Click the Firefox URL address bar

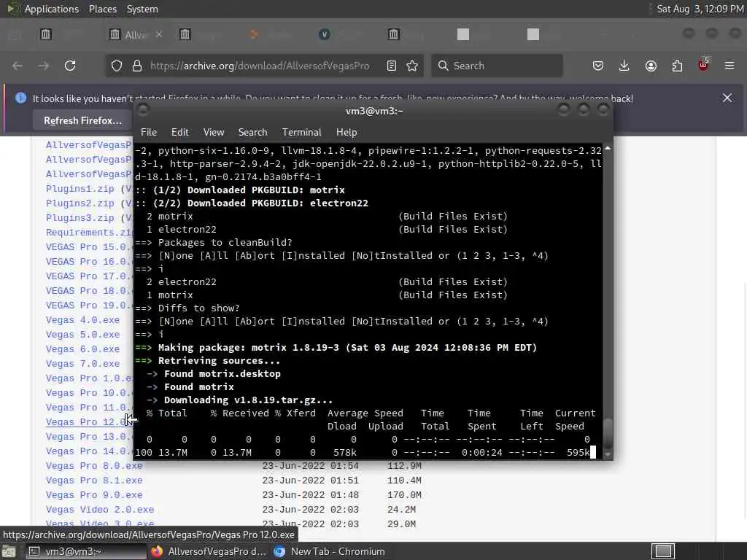point(260,66)
